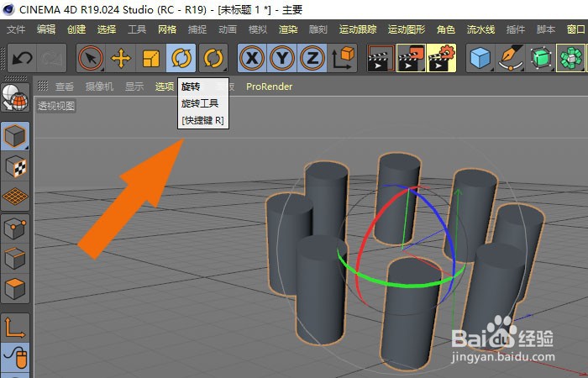Open the viewport 选项 menu
The height and width of the screenshot is (378, 588).
(x=165, y=87)
